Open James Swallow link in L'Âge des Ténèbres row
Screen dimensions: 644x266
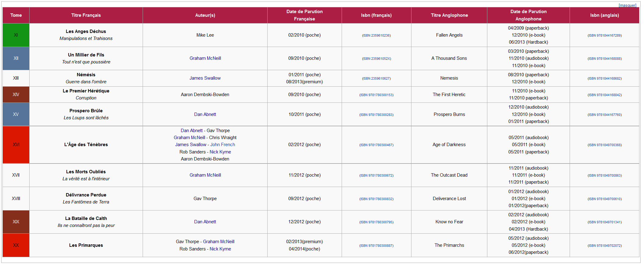(x=191, y=145)
